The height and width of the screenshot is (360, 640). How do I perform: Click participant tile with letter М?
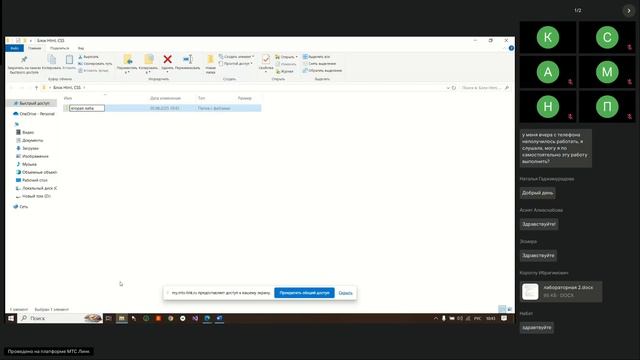[607, 72]
